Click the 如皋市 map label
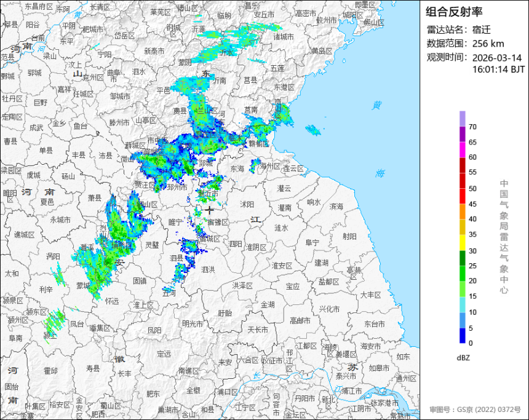 click(x=379, y=368)
